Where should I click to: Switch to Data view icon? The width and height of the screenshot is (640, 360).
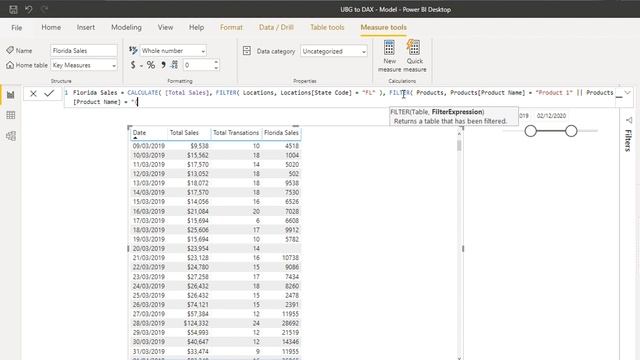[x=11, y=115]
